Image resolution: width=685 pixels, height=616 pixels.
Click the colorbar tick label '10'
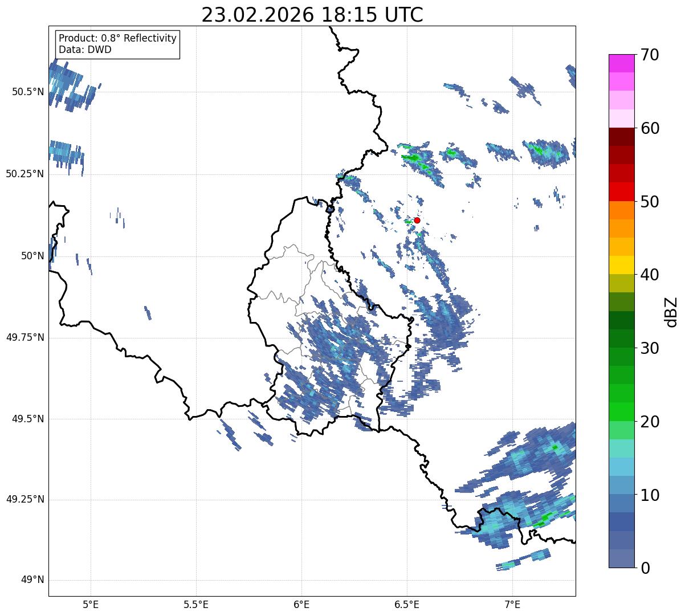click(x=650, y=495)
